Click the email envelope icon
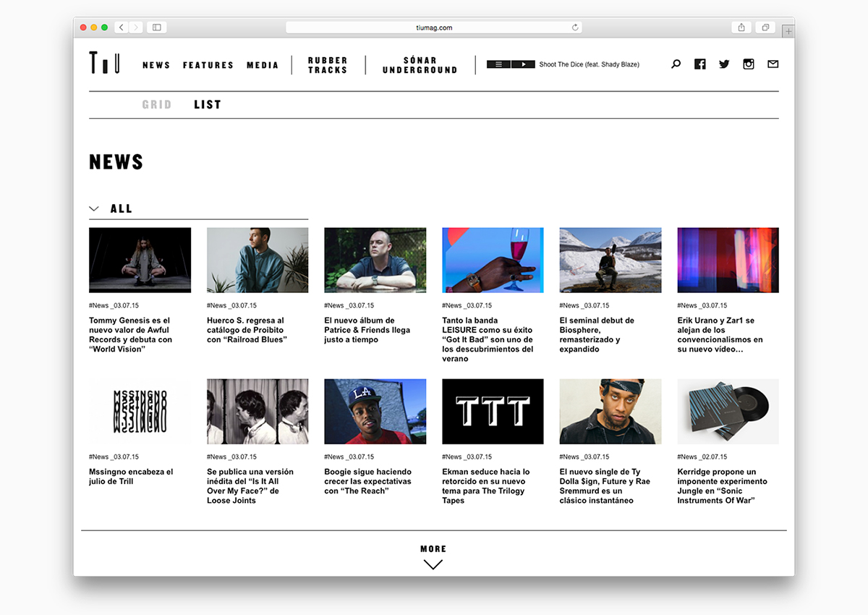Viewport: 868px width, 615px height. (x=773, y=64)
